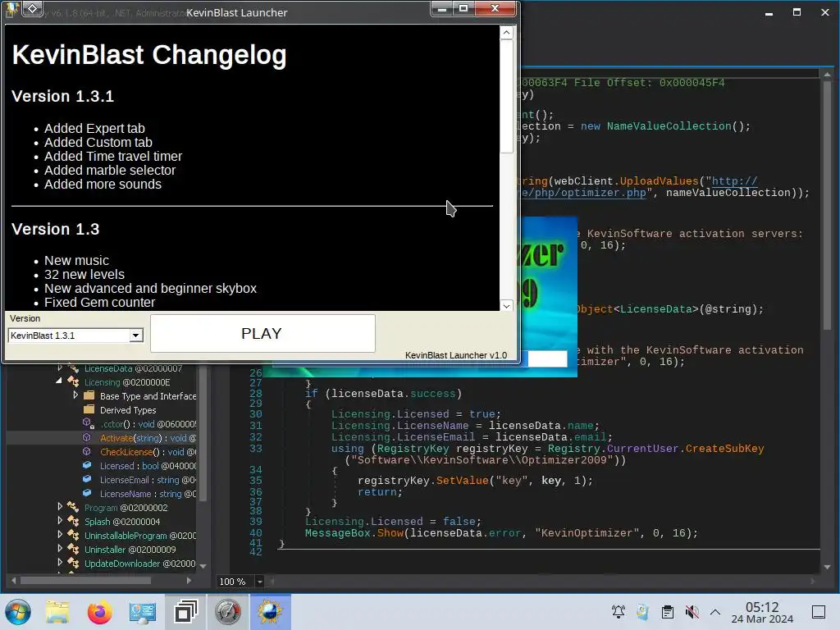Open the 100 % zoom dropdown in code editor
The image size is (840, 630).
(x=260, y=582)
